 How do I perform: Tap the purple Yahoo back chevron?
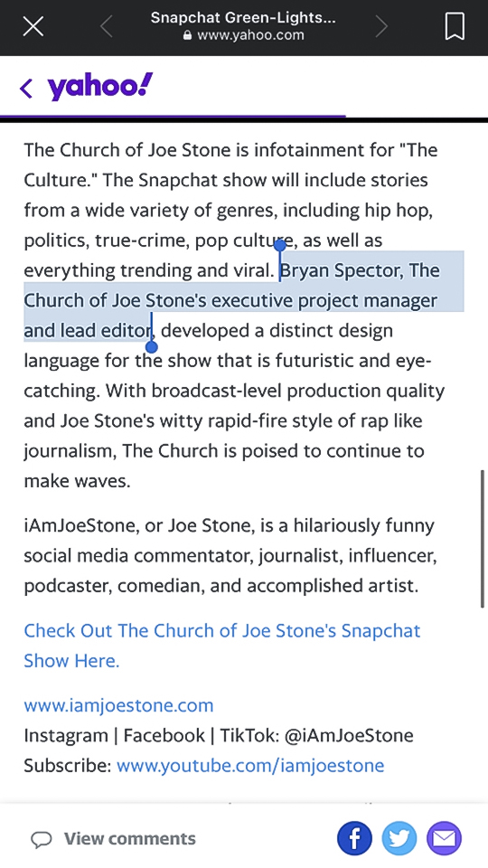coord(26,88)
